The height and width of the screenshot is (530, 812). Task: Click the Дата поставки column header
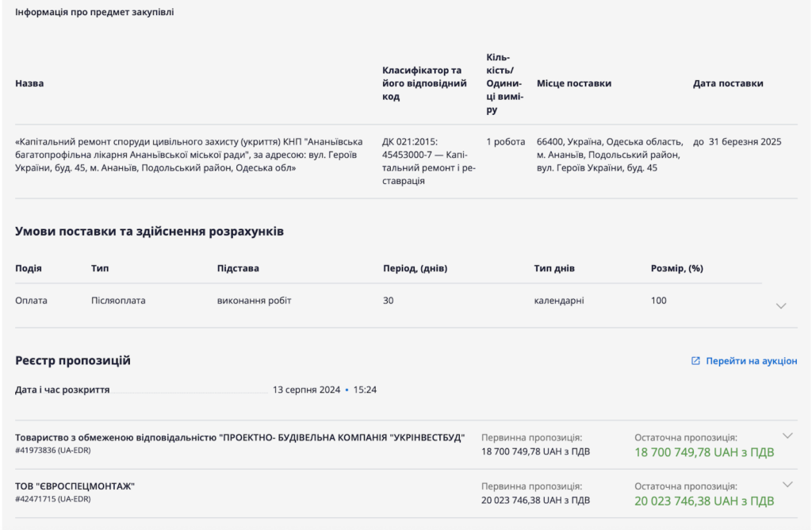[x=728, y=83]
